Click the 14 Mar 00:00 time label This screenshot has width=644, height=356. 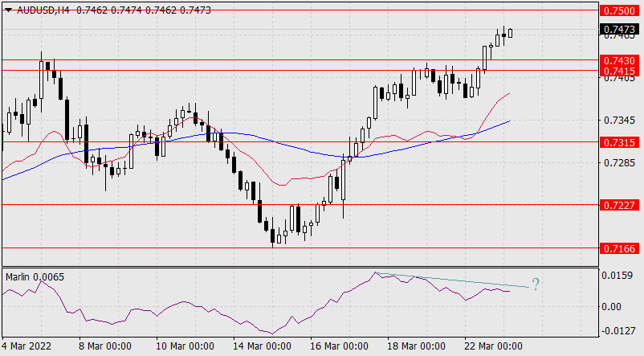click(262, 346)
